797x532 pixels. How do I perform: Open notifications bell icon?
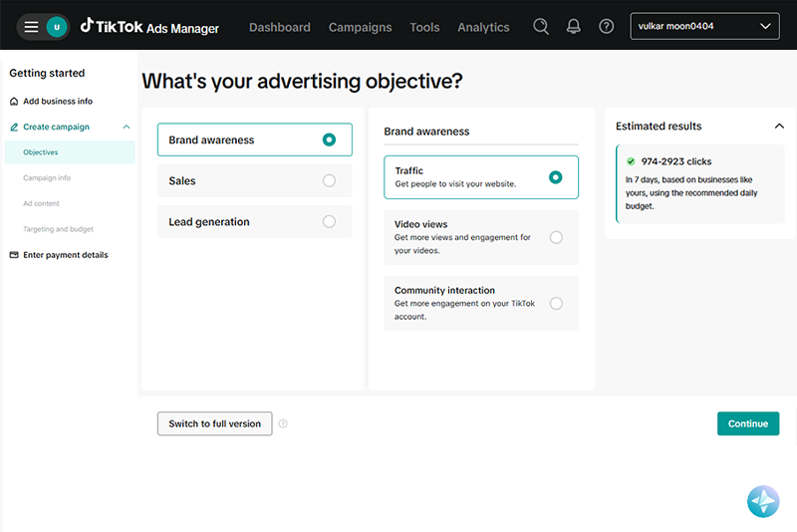pyautogui.click(x=574, y=27)
